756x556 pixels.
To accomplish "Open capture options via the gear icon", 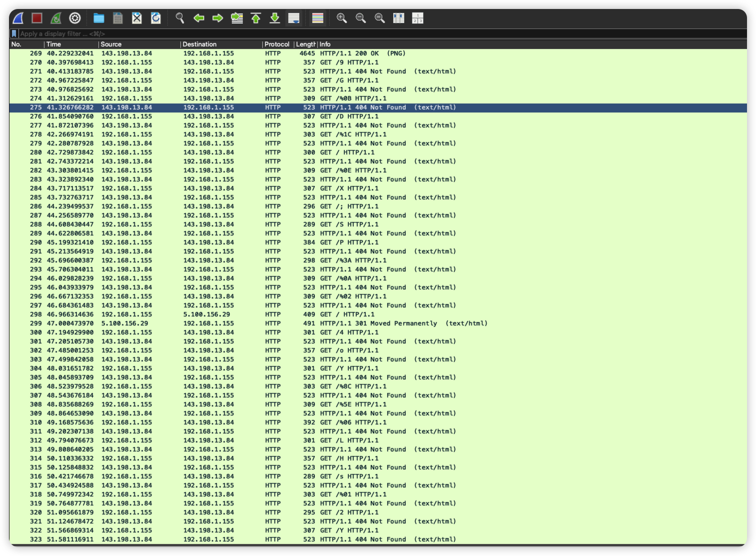I will [75, 18].
